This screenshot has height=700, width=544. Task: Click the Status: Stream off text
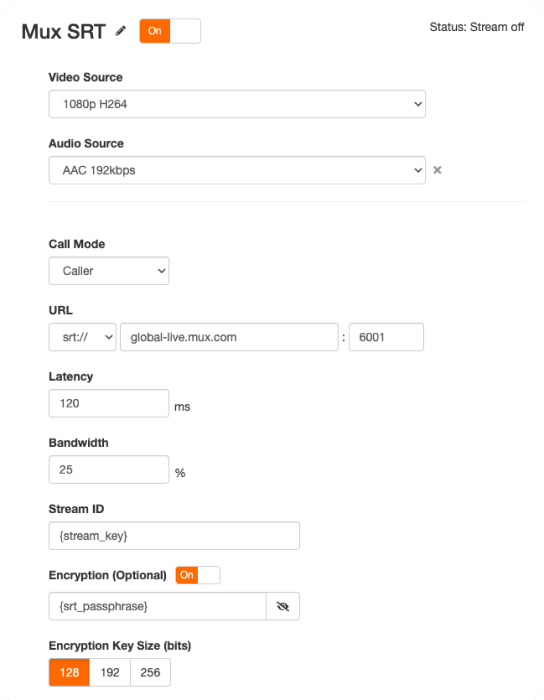coord(477,27)
